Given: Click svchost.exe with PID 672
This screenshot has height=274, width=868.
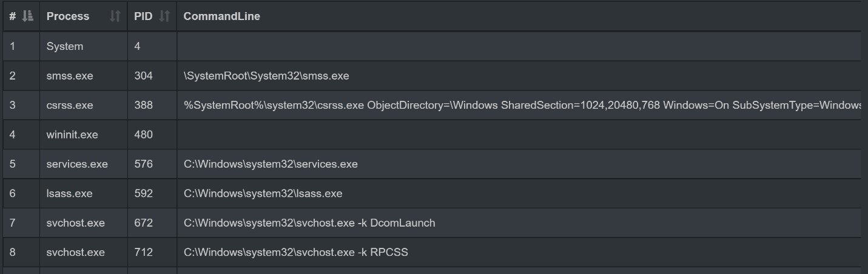Looking at the screenshot, I should point(76,223).
